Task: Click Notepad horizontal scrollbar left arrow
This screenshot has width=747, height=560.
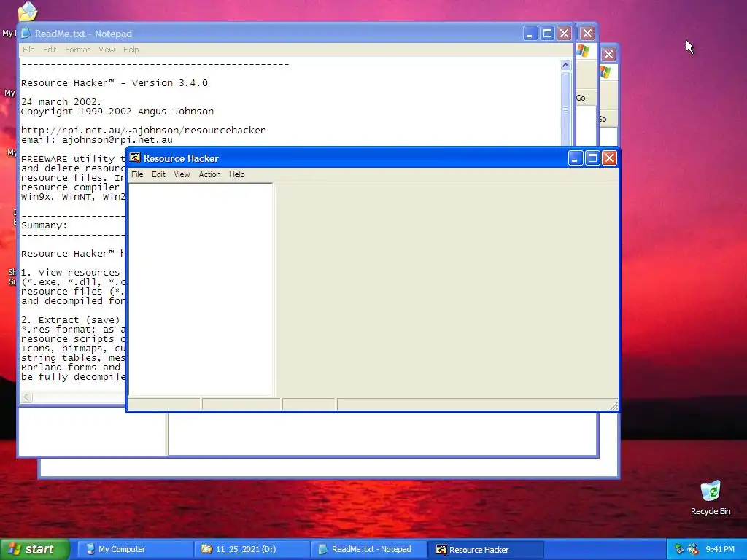Action: click(27, 397)
